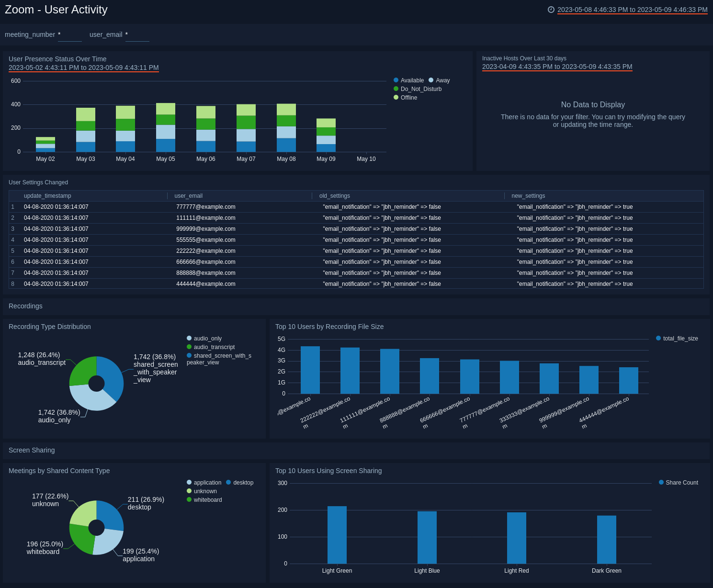
Task: Collapse the Screen Sharing section header
Action: tap(32, 450)
